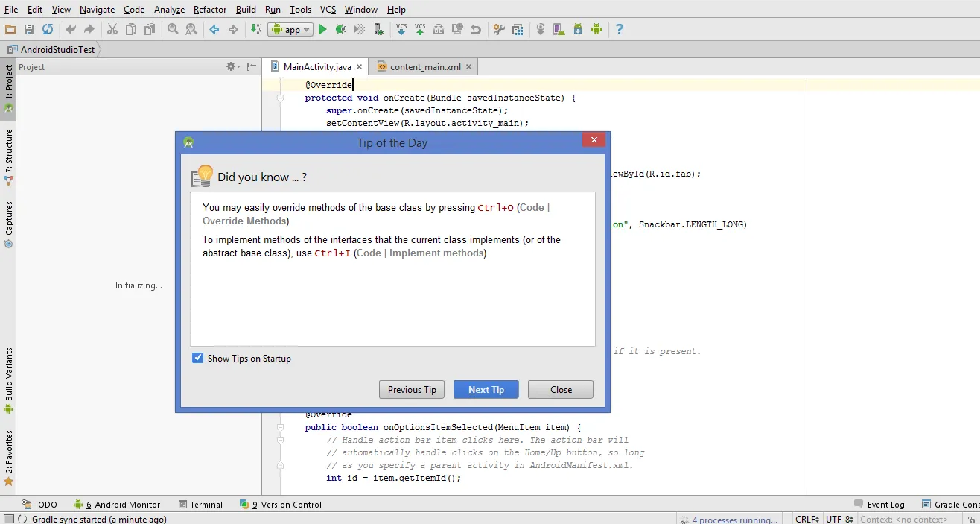Click the Redo arrow icon
Image resolution: width=980 pixels, height=524 pixels.
[x=89, y=29]
